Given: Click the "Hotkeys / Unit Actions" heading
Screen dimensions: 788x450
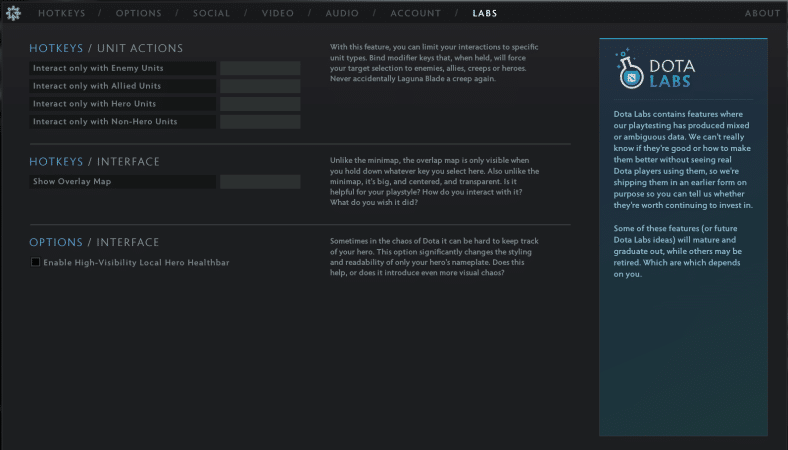Looking at the screenshot, I should pos(106,48).
